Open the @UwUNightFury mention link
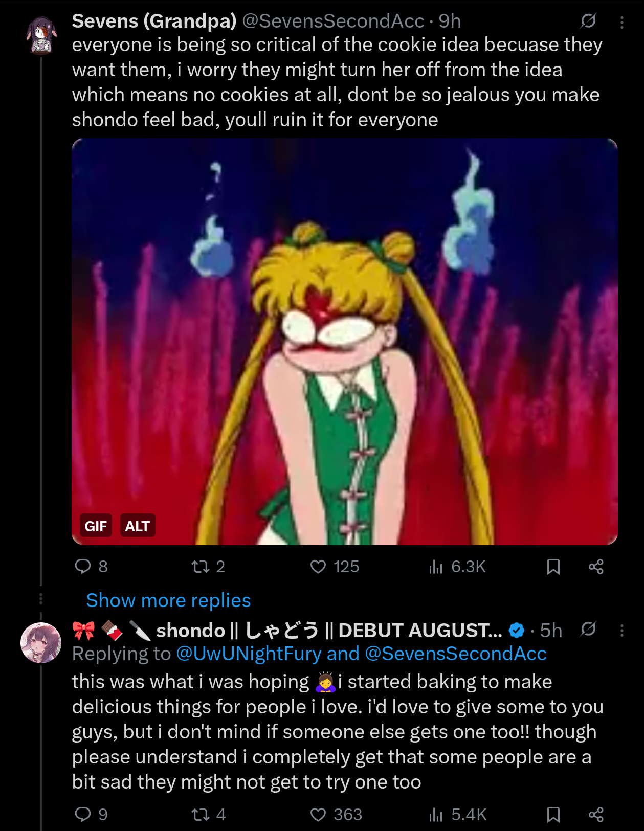 (249, 654)
